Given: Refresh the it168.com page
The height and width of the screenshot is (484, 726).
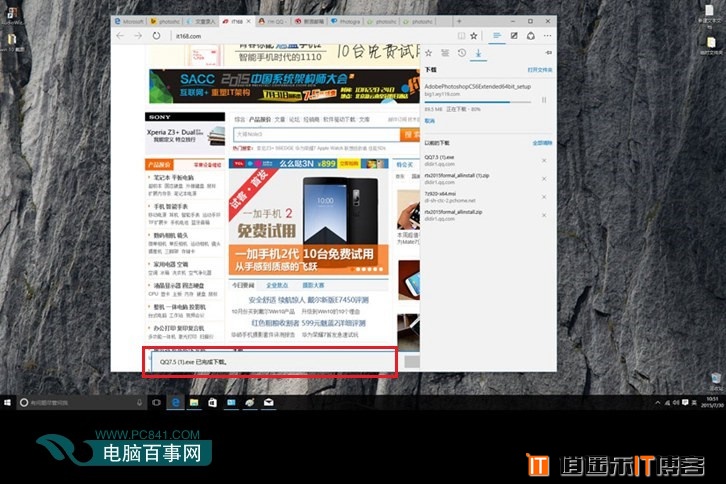Looking at the screenshot, I should 156,36.
